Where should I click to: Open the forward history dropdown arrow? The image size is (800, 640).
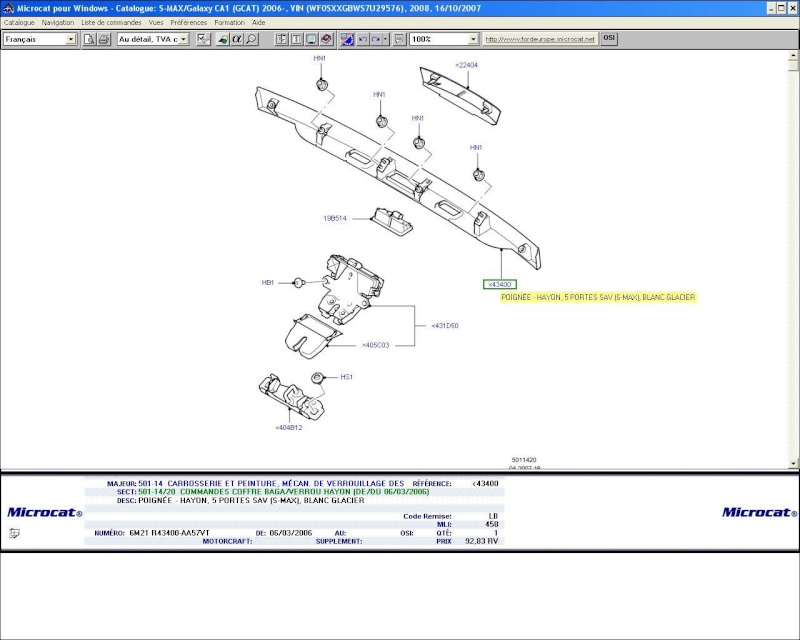click(385, 39)
